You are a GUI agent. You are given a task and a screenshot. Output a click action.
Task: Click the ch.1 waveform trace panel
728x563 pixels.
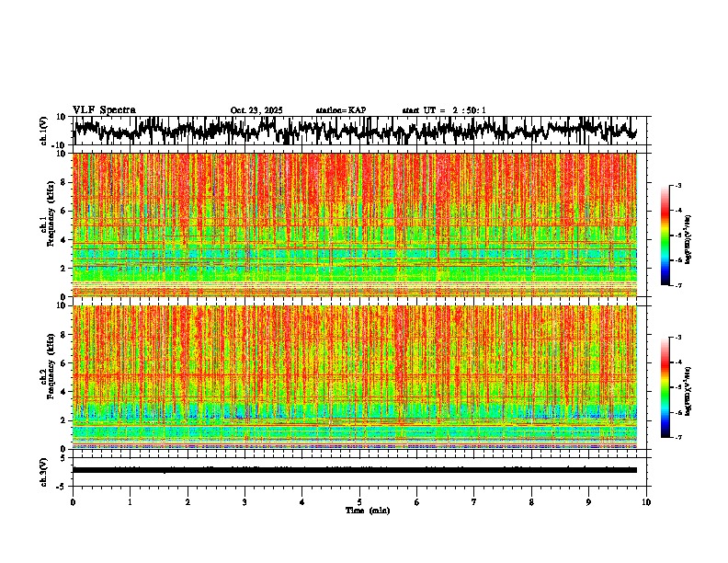359,131
